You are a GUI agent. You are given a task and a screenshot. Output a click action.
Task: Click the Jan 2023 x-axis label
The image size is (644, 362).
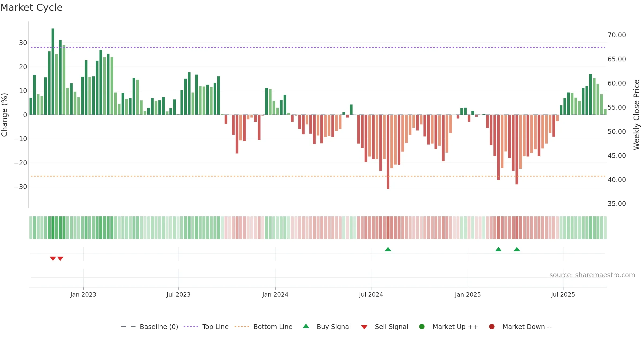83,294
